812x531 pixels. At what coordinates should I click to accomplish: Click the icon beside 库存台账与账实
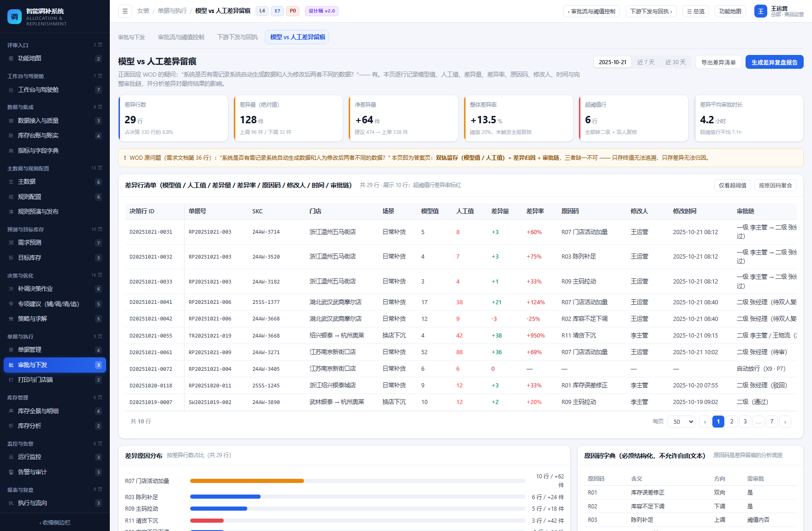(x=11, y=136)
